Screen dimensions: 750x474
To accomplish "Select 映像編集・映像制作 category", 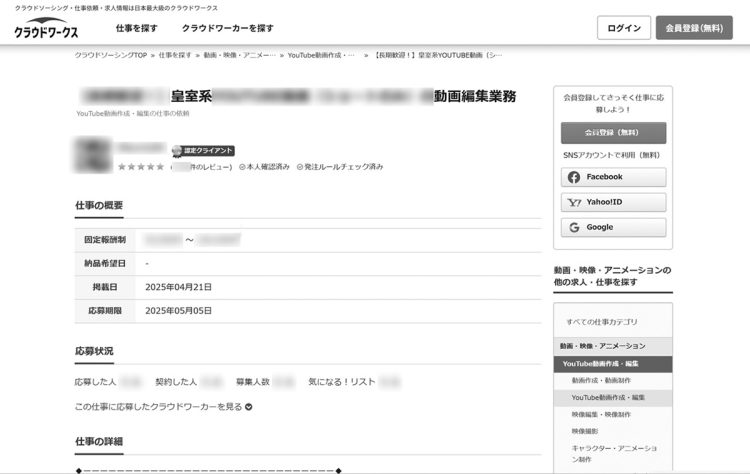I will tap(601, 414).
